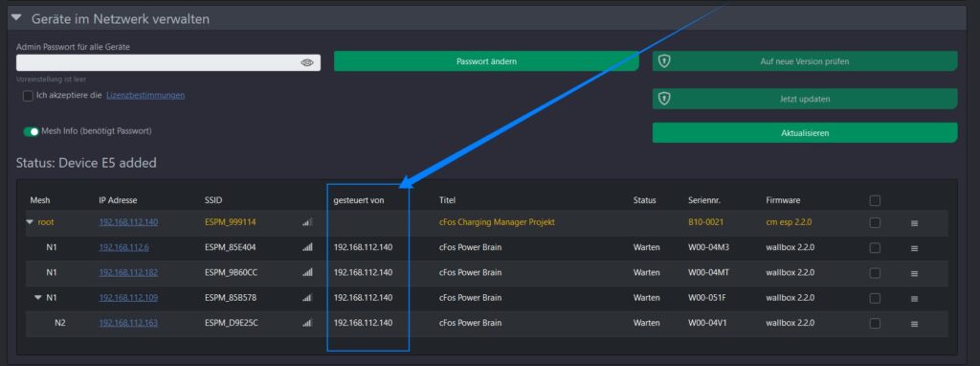Open hamburger menu for ESPM_85B578 row

[x=914, y=298]
